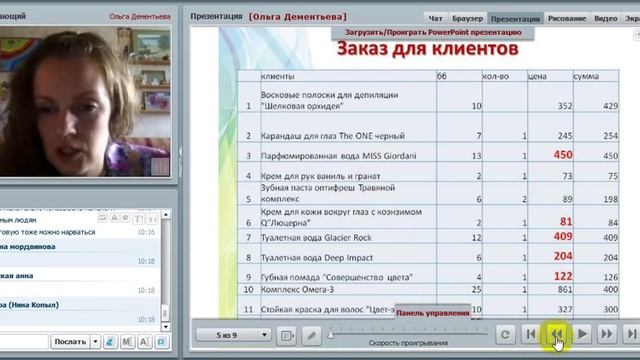
Task: Switch to the Рисование tab
Action: click(x=567, y=18)
